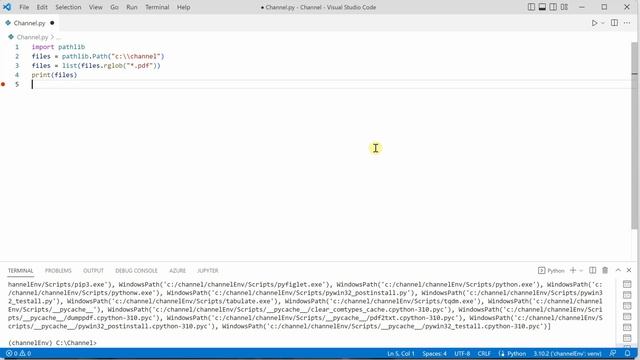This screenshot has height=360, width=640.
Task: Open errors and warnings status indicator
Action: point(18,353)
